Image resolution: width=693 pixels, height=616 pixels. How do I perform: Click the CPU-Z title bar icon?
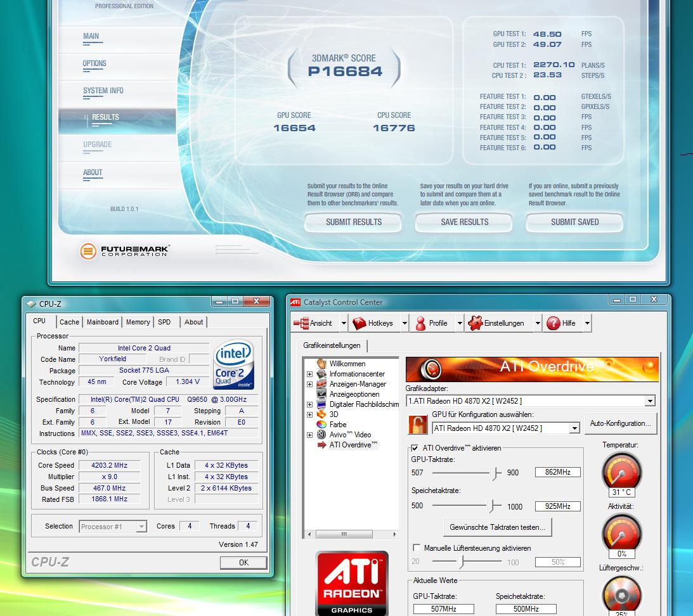click(x=31, y=304)
